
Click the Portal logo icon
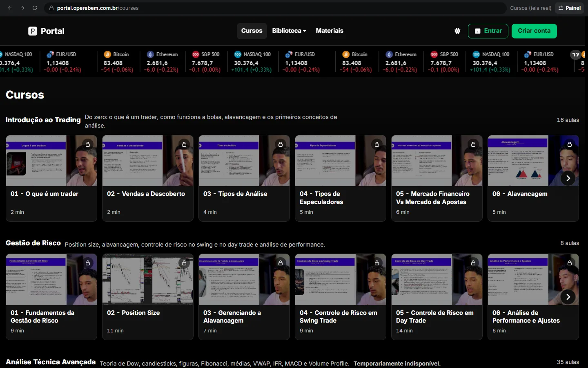click(33, 31)
